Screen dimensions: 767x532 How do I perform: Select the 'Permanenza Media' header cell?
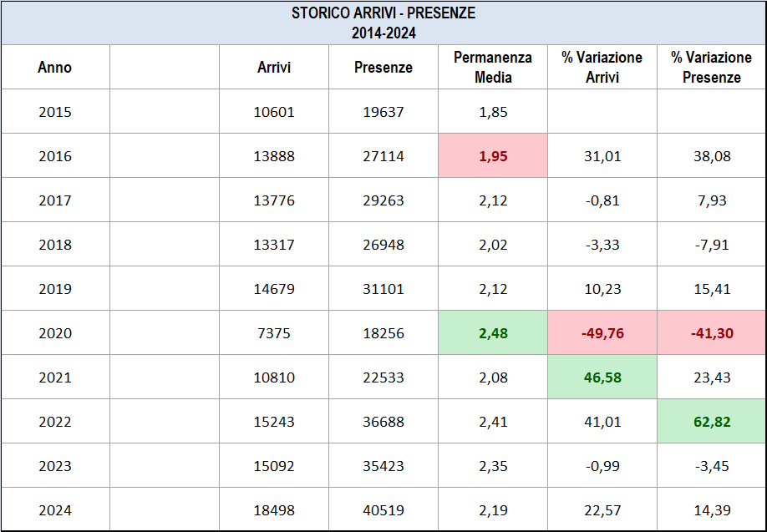[493, 67]
